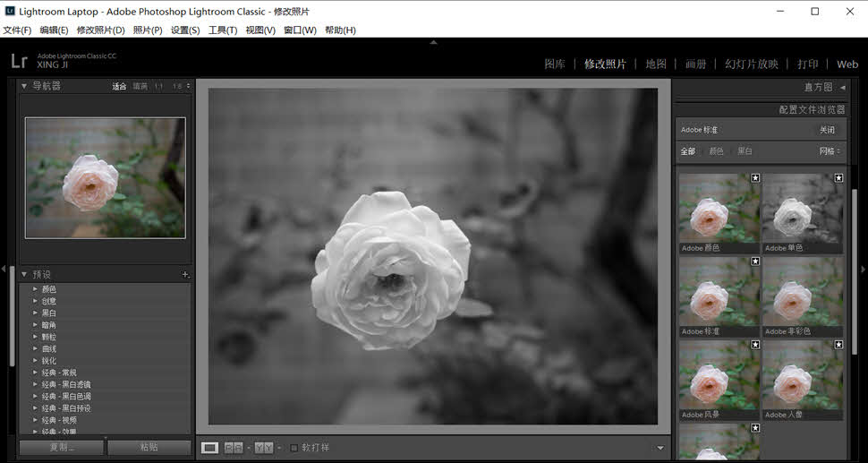Switch to before/after side-by-side view icon

click(x=234, y=448)
